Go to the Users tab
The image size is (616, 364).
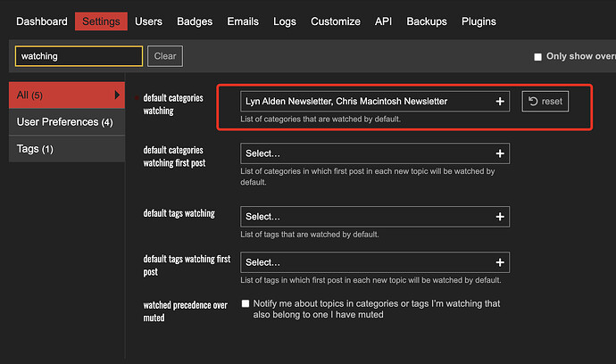click(x=148, y=21)
